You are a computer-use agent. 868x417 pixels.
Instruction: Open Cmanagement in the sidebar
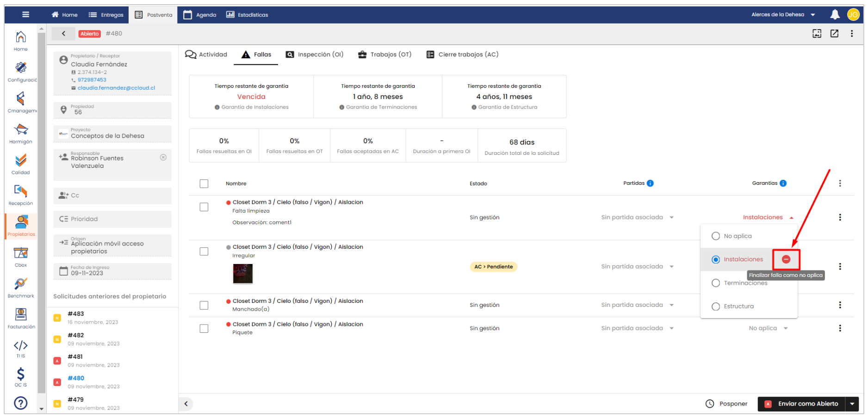(21, 103)
